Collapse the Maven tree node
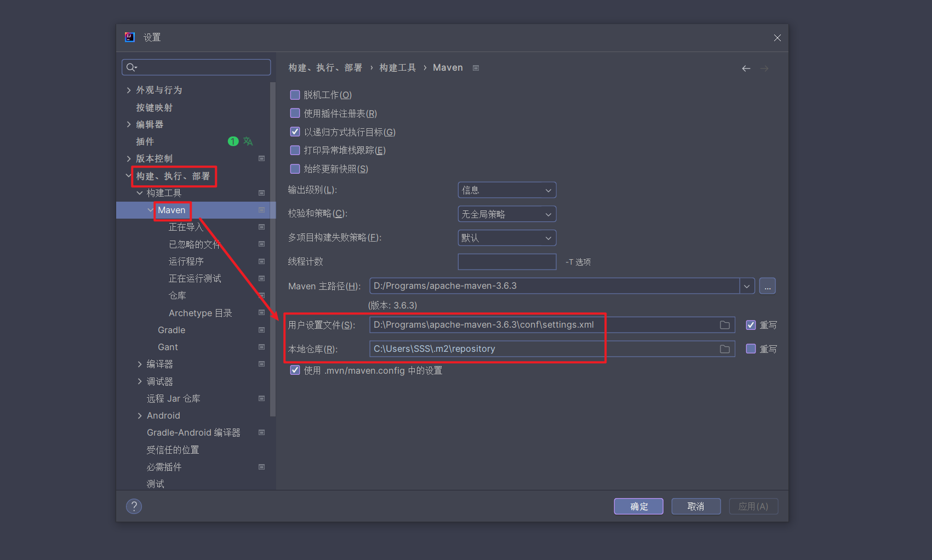 pos(151,210)
